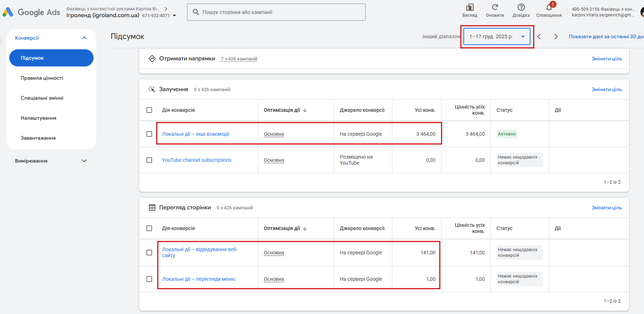Go to previous date range arrow

coord(539,36)
